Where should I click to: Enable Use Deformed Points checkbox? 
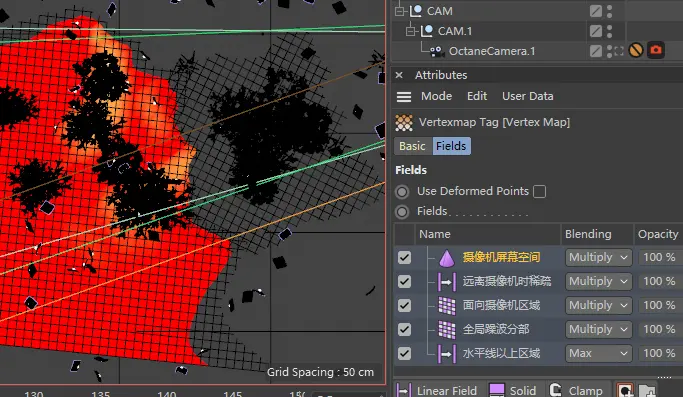coord(539,191)
